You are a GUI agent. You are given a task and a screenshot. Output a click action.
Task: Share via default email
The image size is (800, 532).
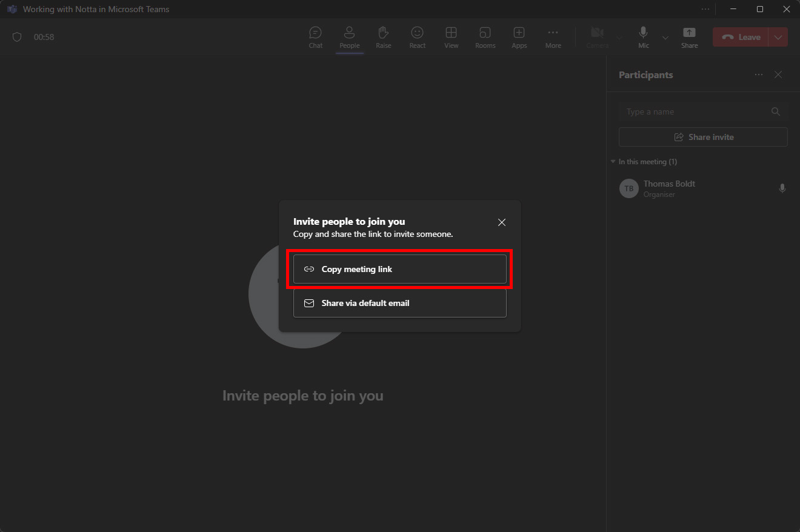click(x=400, y=303)
